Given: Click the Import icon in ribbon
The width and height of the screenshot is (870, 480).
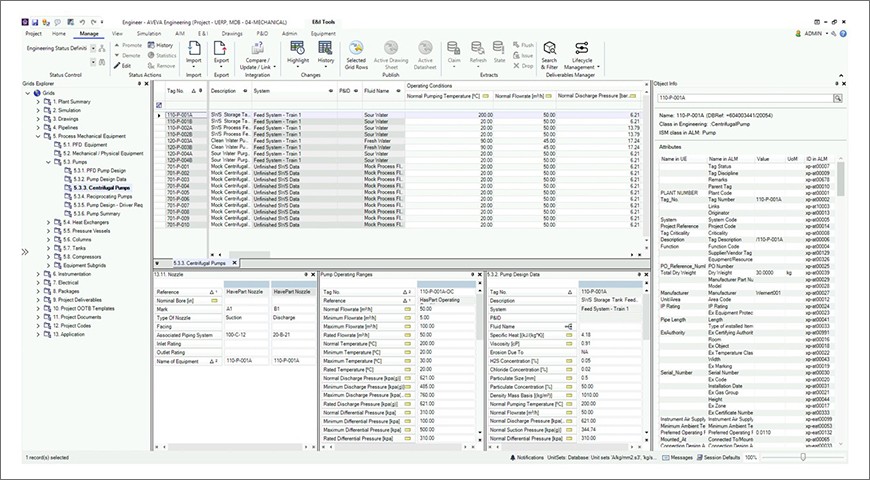Looking at the screenshot, I should pos(193,50).
